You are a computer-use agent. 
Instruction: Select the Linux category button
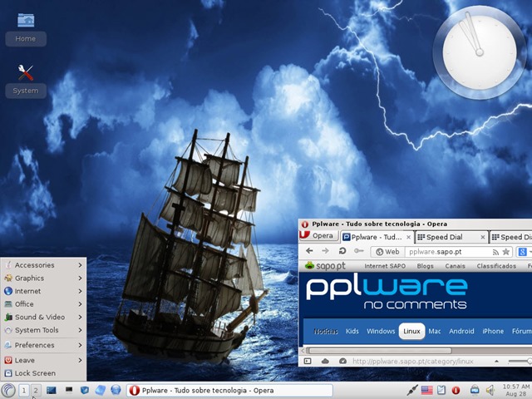click(x=412, y=332)
